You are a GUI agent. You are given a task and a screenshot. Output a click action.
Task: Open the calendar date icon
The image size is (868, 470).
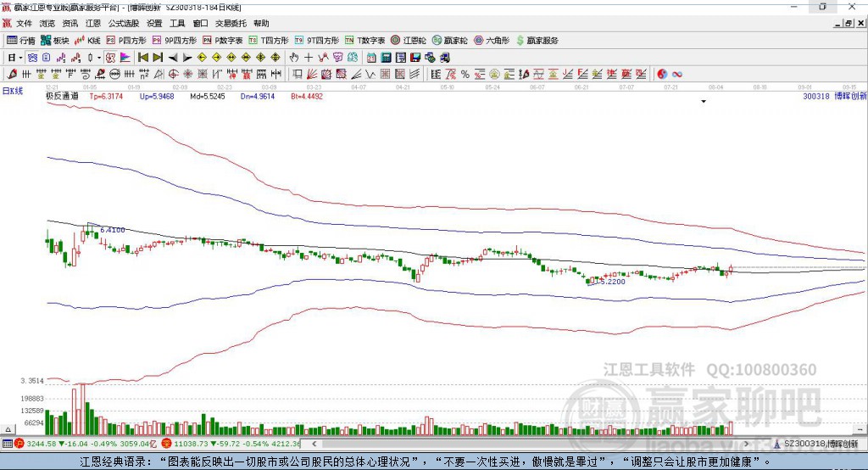coord(371,58)
